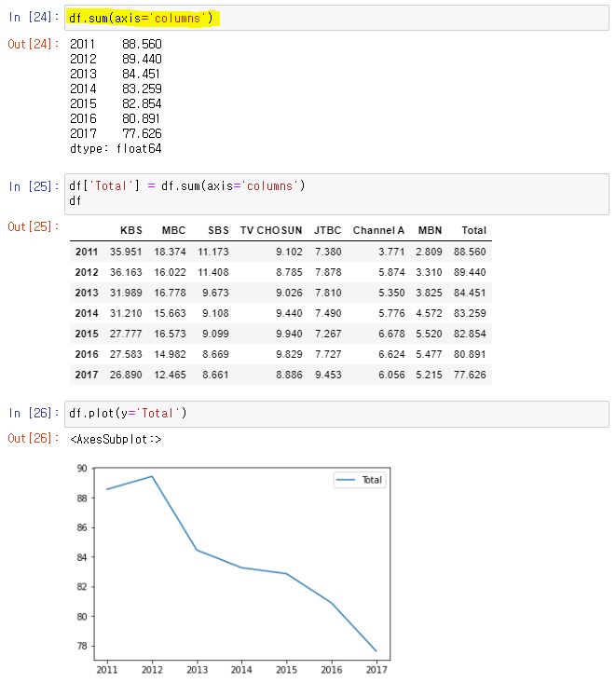Click the Out[25] output prompt
This screenshot has height=683, width=616.
click(34, 226)
